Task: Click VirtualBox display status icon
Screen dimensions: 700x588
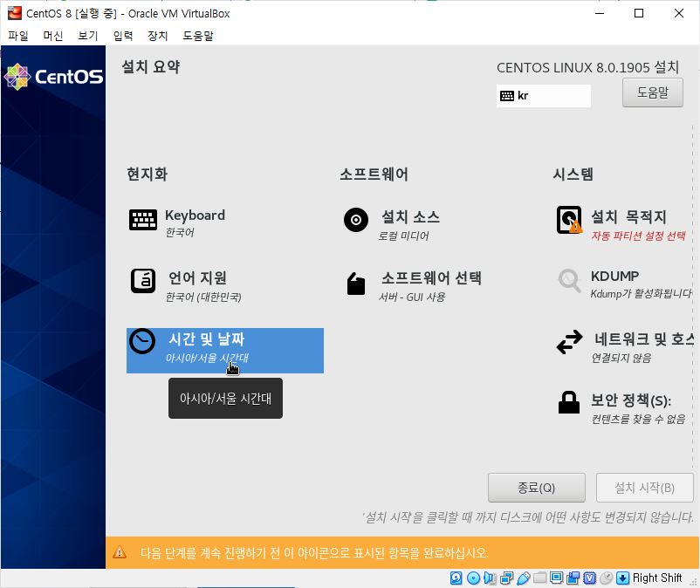Action: point(556,578)
